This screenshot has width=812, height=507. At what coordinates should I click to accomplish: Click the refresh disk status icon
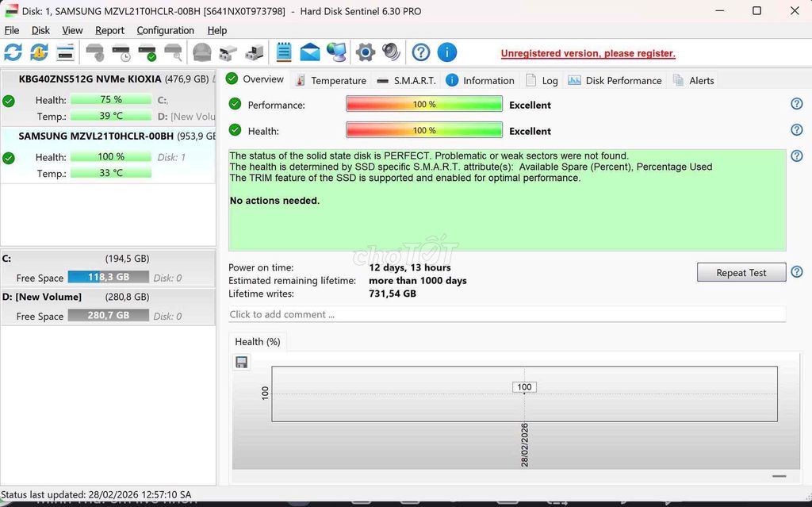click(13, 53)
